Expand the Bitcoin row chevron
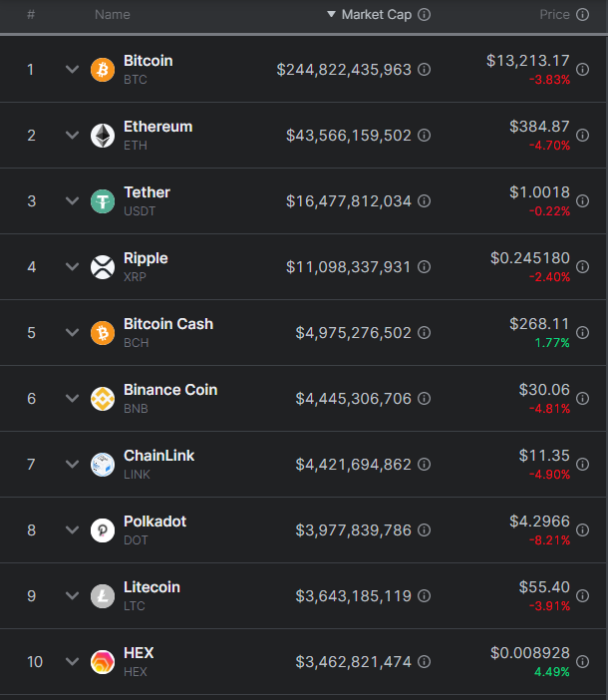This screenshot has width=608, height=700. 73,70
